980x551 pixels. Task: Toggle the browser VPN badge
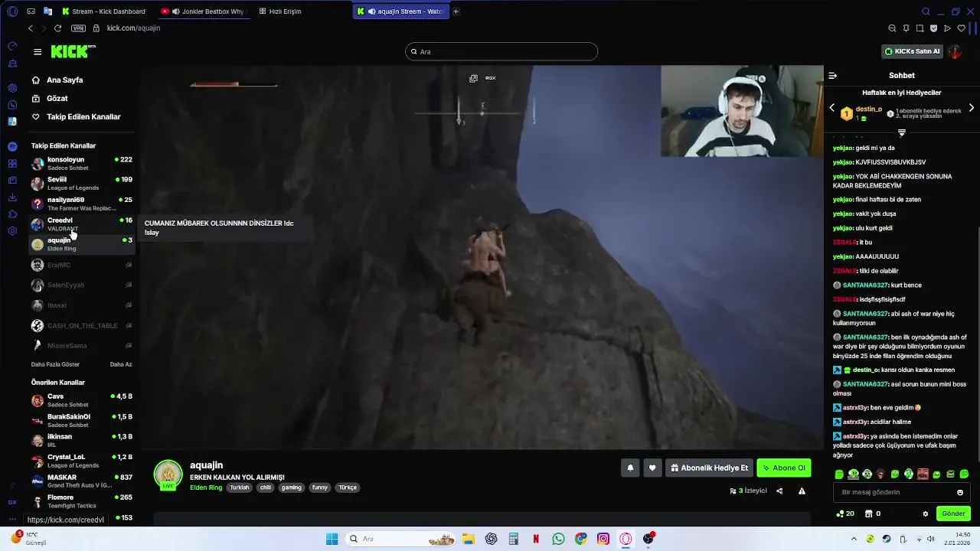78,28
